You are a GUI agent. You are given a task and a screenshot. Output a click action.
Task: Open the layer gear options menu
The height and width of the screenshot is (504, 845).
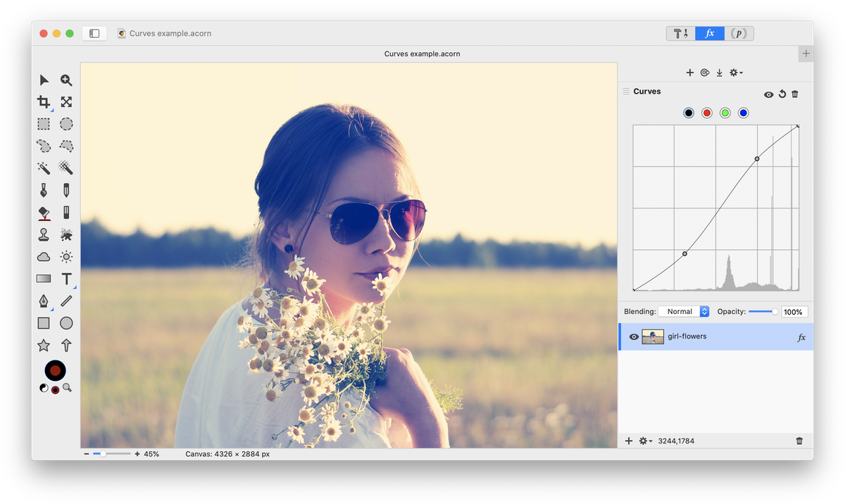coord(645,441)
